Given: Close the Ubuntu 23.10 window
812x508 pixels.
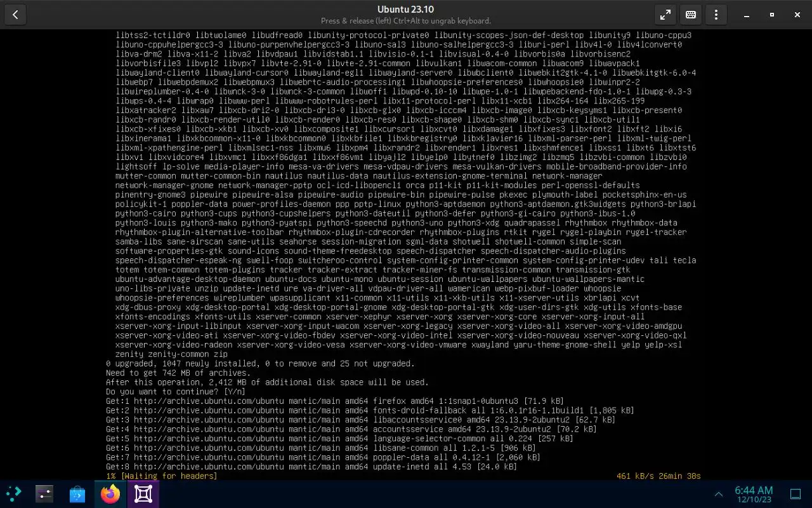Looking at the screenshot, I should tap(797, 15).
